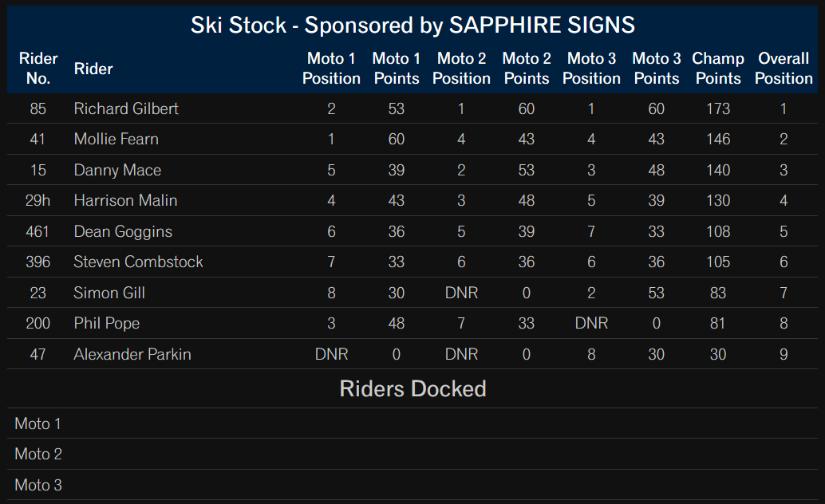Select rider name Richard Gilbert
The height and width of the screenshot is (504, 825).
[126, 109]
